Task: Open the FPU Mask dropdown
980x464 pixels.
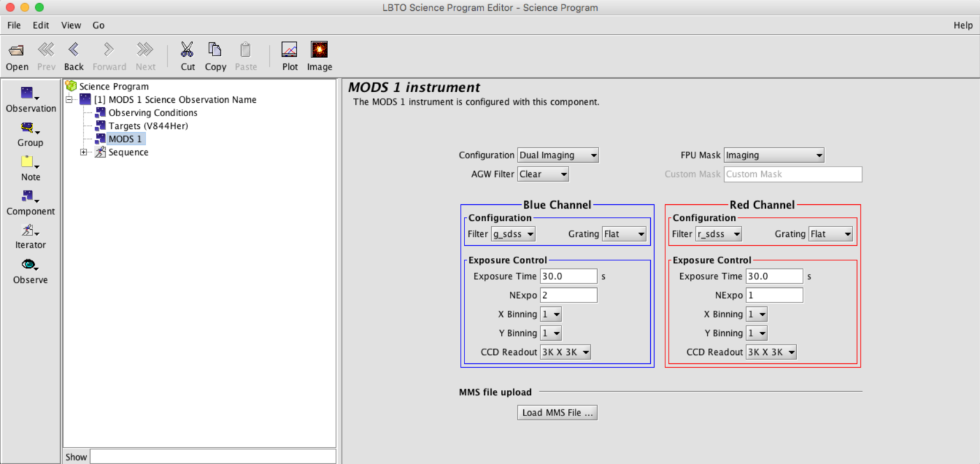Action: click(x=774, y=155)
